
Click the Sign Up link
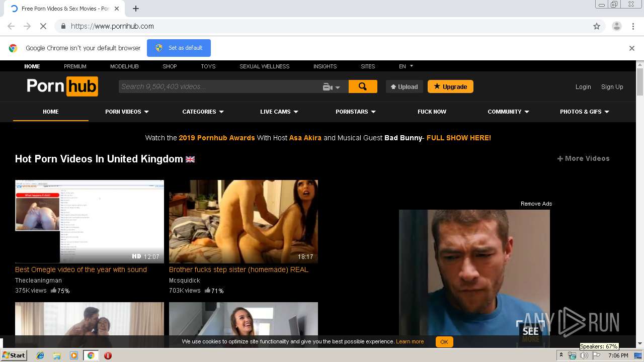tap(612, 87)
